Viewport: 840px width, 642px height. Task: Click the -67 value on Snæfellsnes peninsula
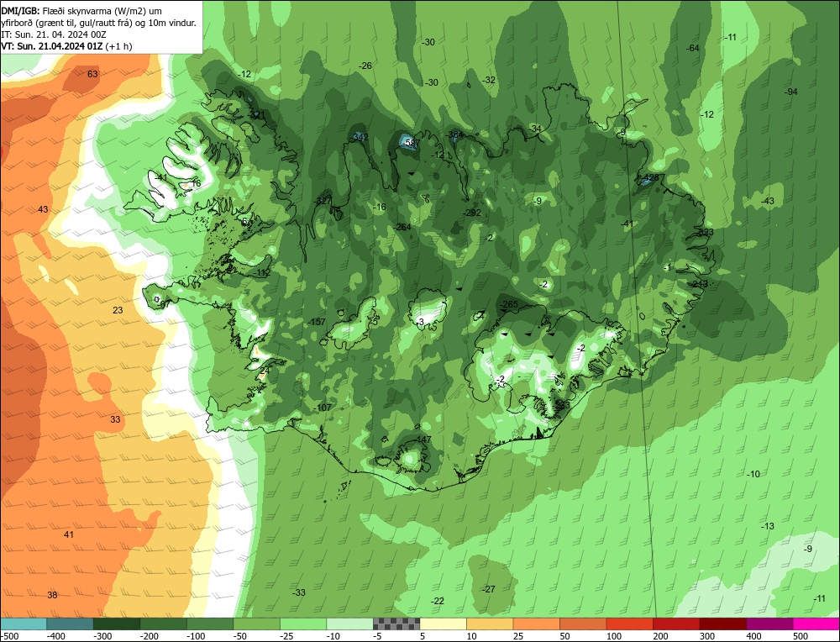coord(164,304)
